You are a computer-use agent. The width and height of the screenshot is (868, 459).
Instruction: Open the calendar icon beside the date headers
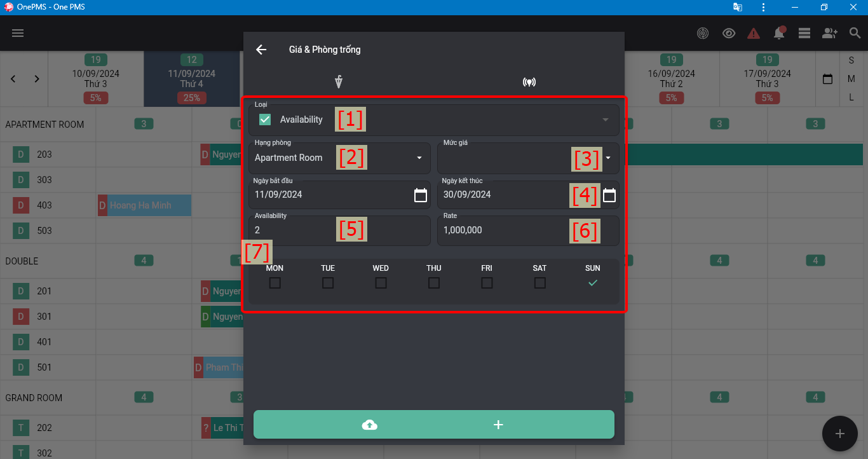pos(827,79)
